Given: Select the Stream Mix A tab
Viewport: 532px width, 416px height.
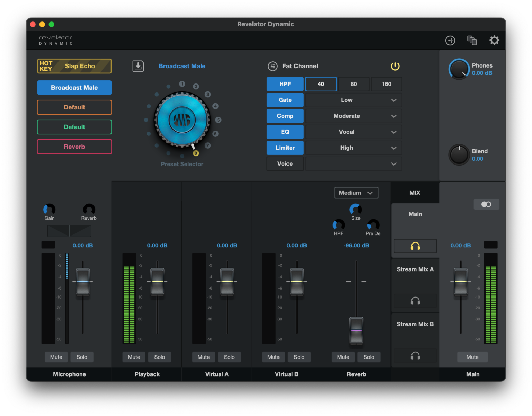Looking at the screenshot, I should 415,269.
